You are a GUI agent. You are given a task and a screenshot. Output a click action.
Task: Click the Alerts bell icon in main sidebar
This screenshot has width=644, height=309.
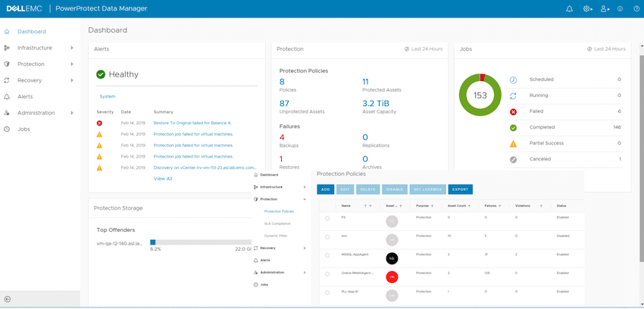pos(7,96)
